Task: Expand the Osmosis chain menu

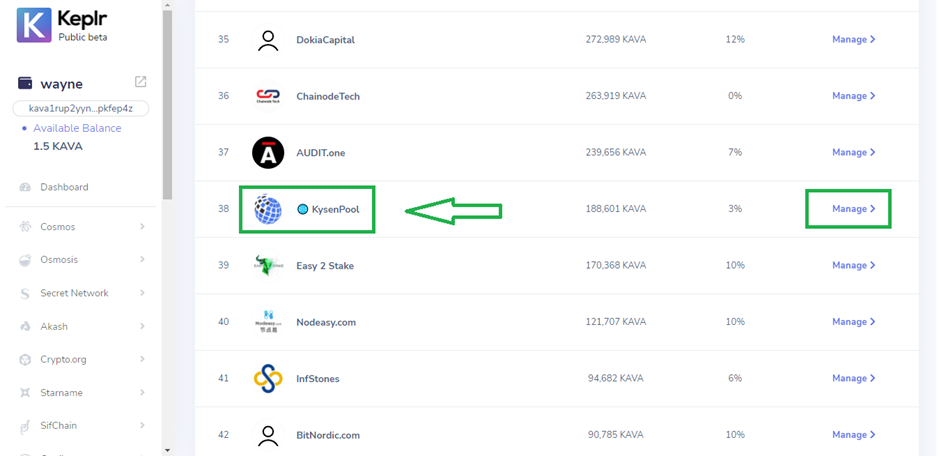Action: pyautogui.click(x=142, y=260)
